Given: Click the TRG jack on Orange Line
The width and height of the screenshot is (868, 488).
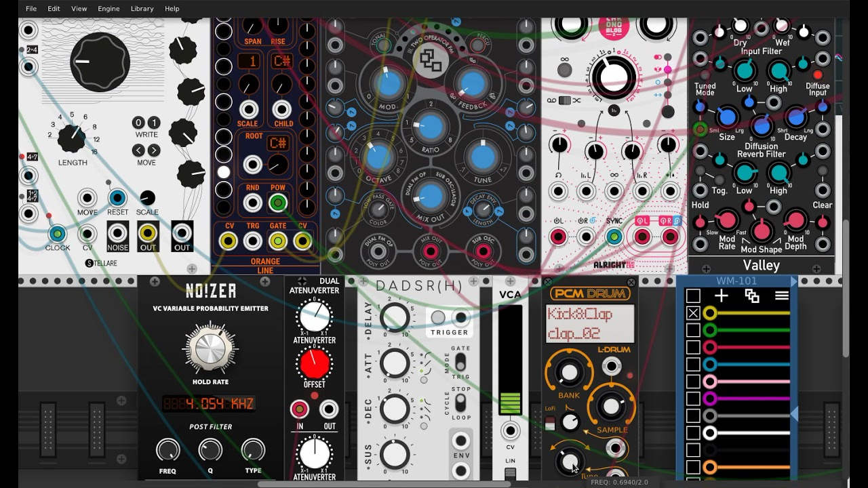Looking at the screenshot, I should (253, 241).
